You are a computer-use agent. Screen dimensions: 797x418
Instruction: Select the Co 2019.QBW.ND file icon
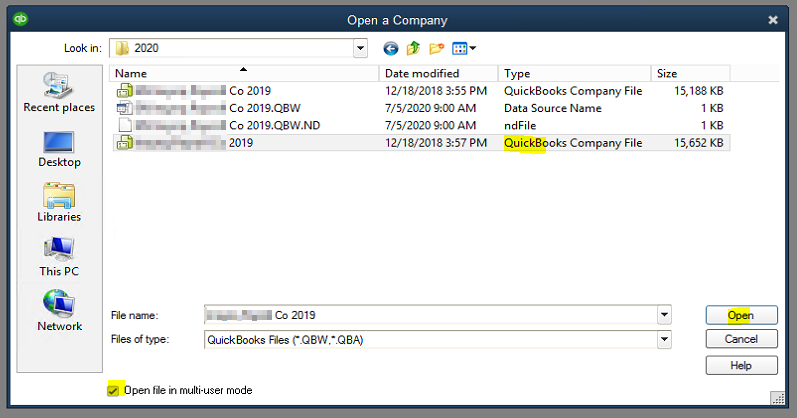[x=125, y=126]
